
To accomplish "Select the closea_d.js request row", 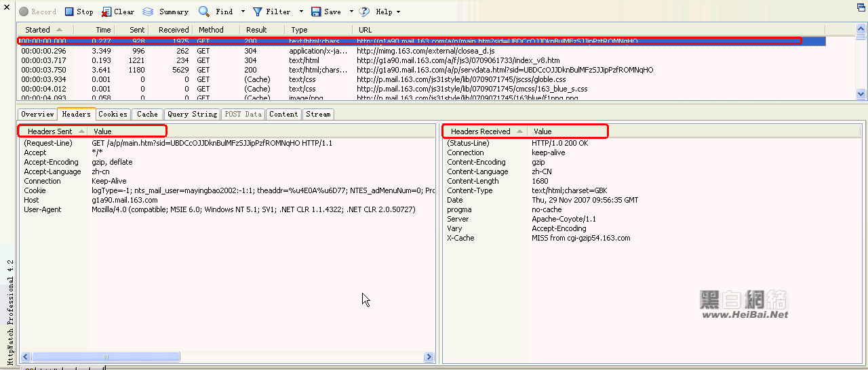I will point(422,51).
